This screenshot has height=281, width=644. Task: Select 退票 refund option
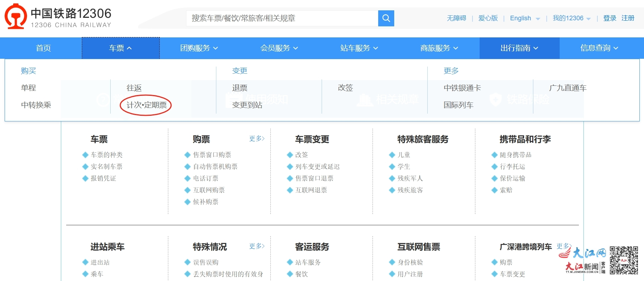[x=240, y=88]
